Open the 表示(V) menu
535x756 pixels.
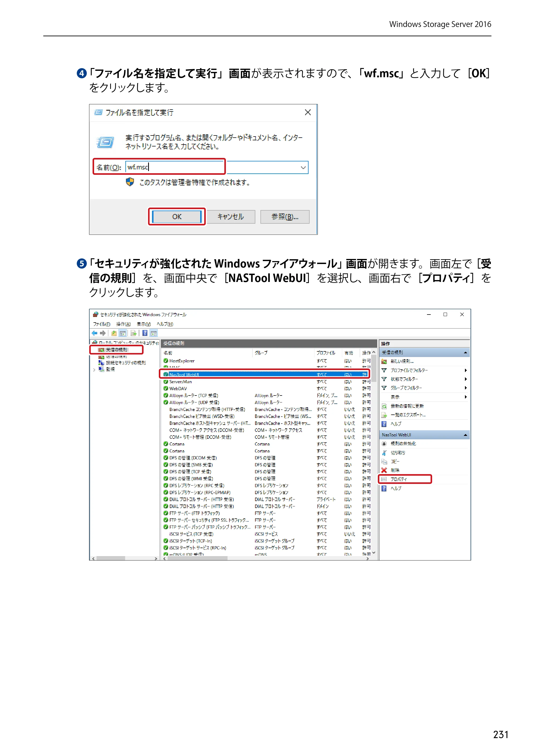[x=144, y=324]
